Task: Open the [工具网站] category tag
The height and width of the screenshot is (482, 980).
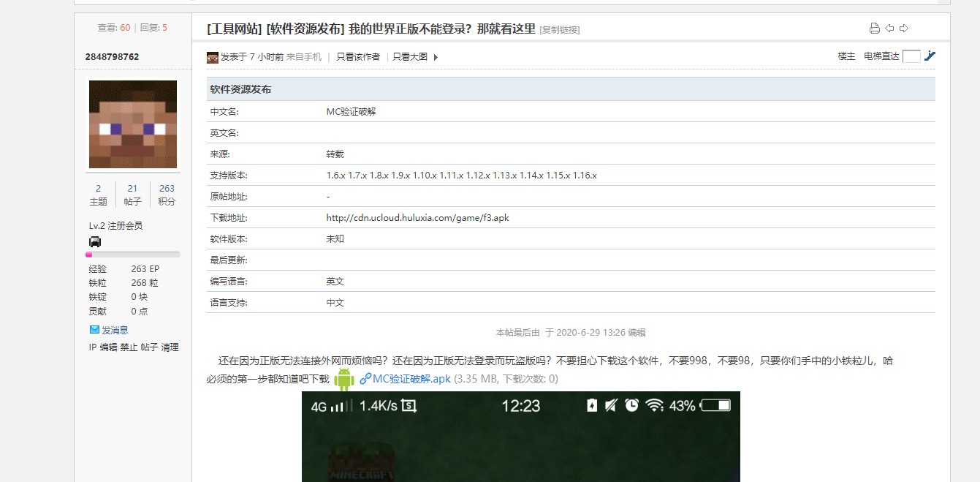Action: [235, 29]
